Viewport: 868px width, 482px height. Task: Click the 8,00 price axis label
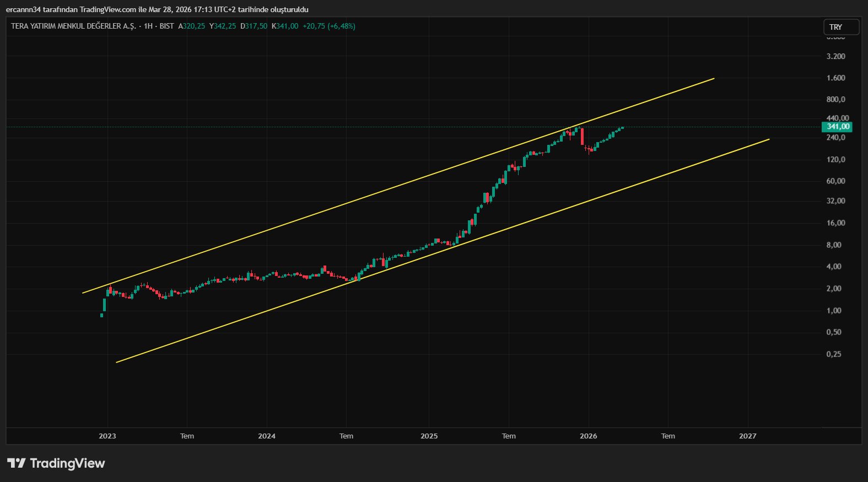pyautogui.click(x=834, y=245)
